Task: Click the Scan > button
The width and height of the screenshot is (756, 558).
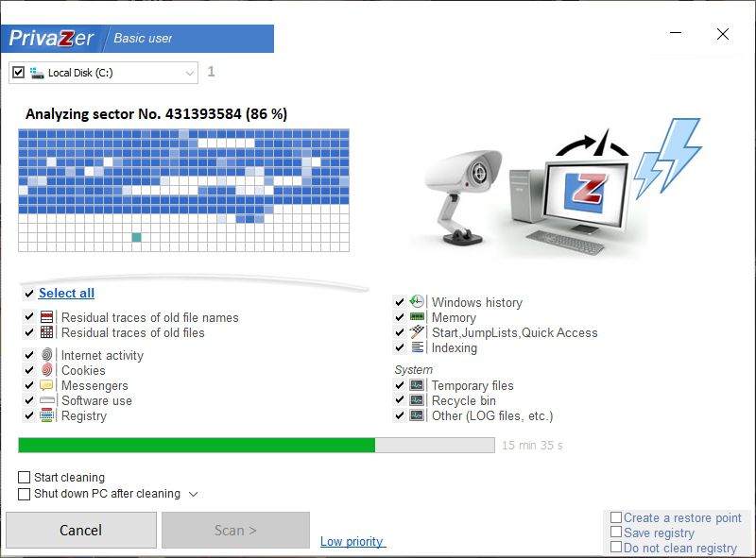Action: [x=235, y=530]
